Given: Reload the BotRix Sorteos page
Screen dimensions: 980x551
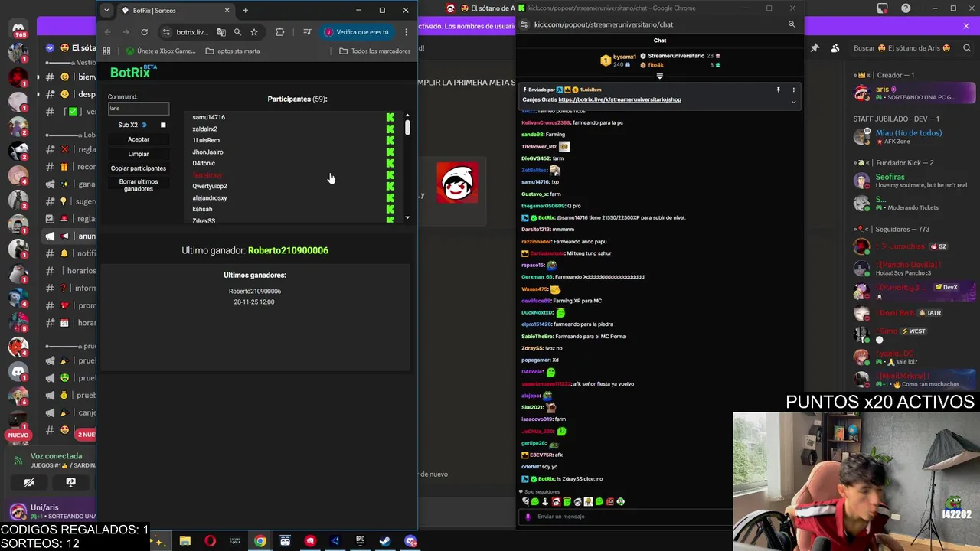Looking at the screenshot, I should pyautogui.click(x=144, y=32).
